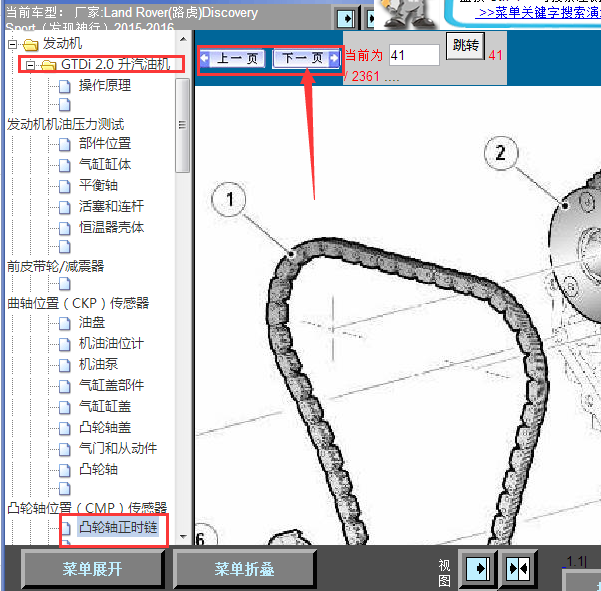The image size is (601, 591).
Task: Select 气门和从动件 entry
Action: [x=118, y=448]
